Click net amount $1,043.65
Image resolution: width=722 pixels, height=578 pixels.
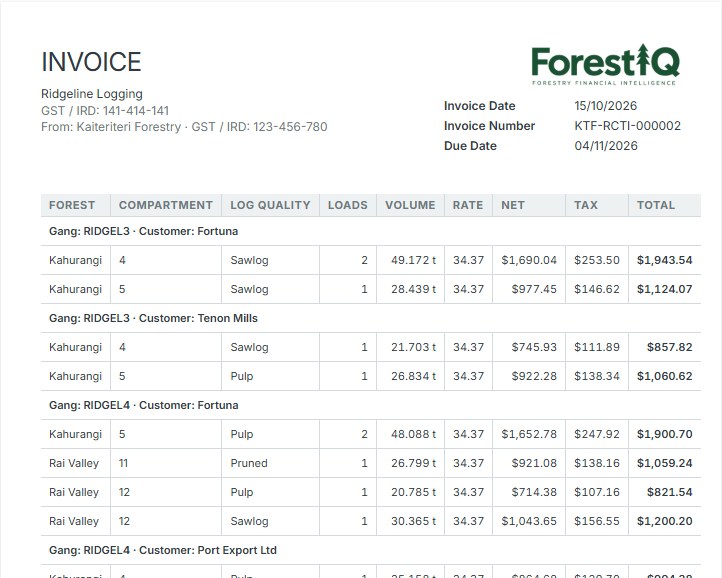pos(529,521)
